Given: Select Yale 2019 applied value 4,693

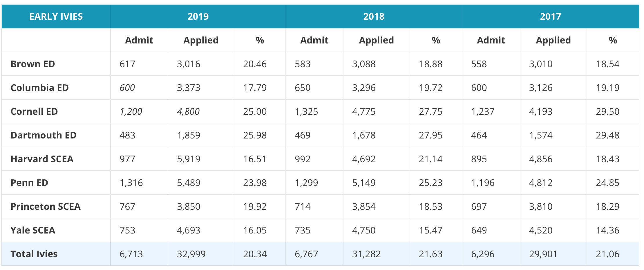Looking at the screenshot, I should click(x=189, y=230).
